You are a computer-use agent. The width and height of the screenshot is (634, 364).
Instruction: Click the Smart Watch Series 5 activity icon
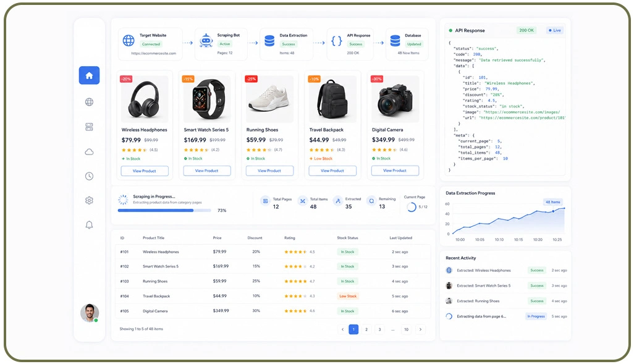pyautogui.click(x=449, y=286)
